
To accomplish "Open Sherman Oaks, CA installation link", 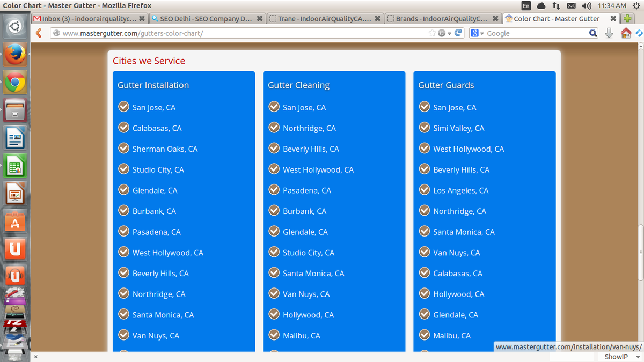I will (165, 149).
